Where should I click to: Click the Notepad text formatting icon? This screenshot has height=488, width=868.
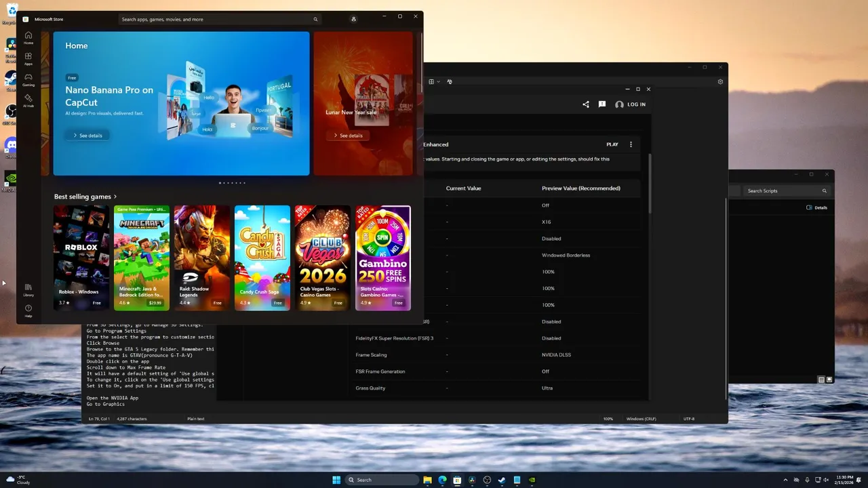pyautogui.click(x=449, y=81)
